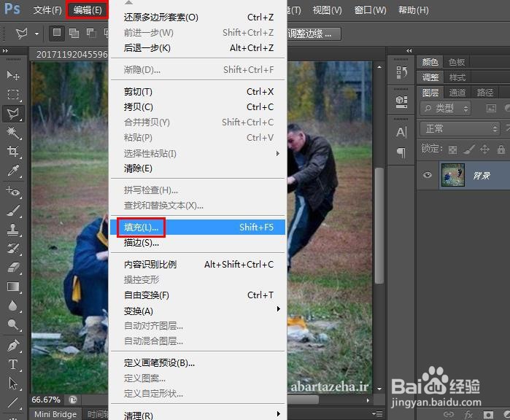Image resolution: width=510 pixels, height=420 pixels.
Task: Enable Add to selection mode
Action: tap(74, 33)
